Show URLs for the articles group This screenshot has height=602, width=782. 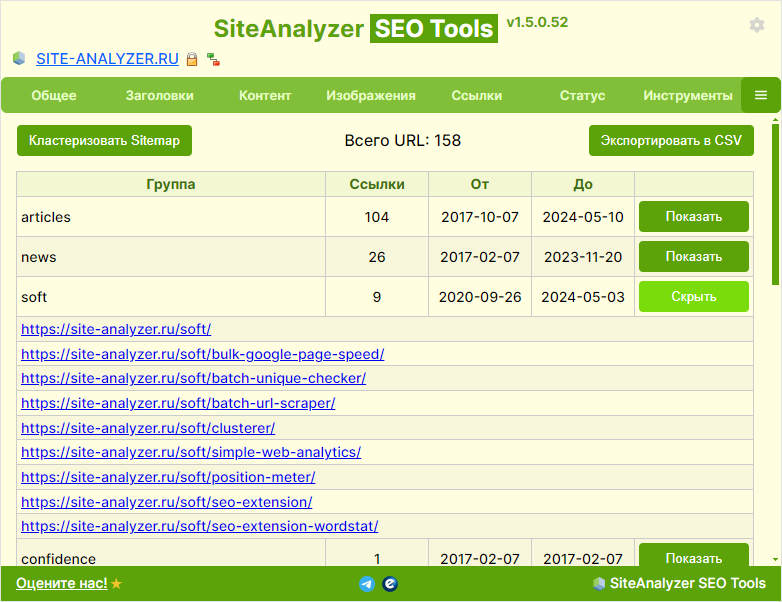click(x=694, y=216)
